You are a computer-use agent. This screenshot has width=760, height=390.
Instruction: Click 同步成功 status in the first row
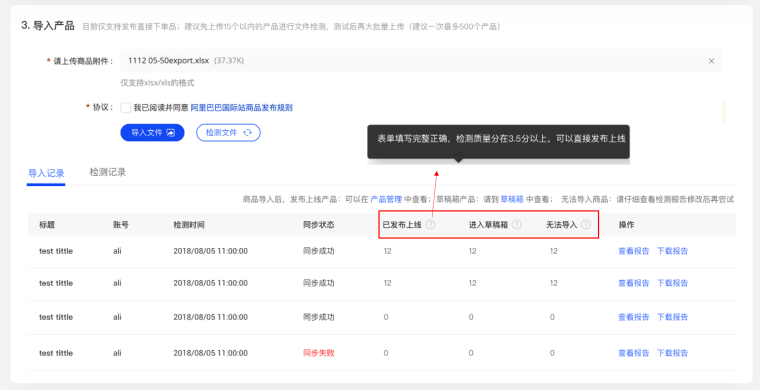click(318, 251)
